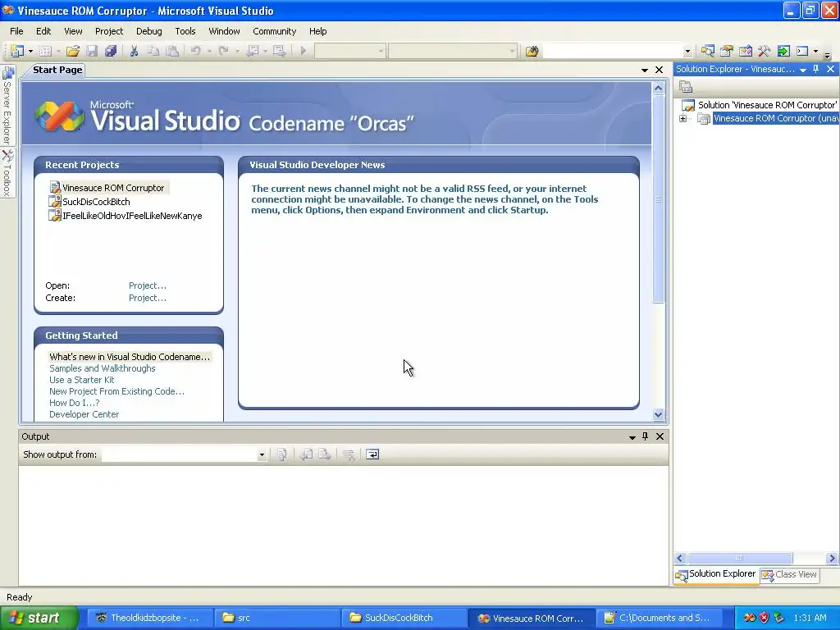Open the Find combo box dropdown arrow
Viewport: 840px width, 630px height.
(687, 52)
